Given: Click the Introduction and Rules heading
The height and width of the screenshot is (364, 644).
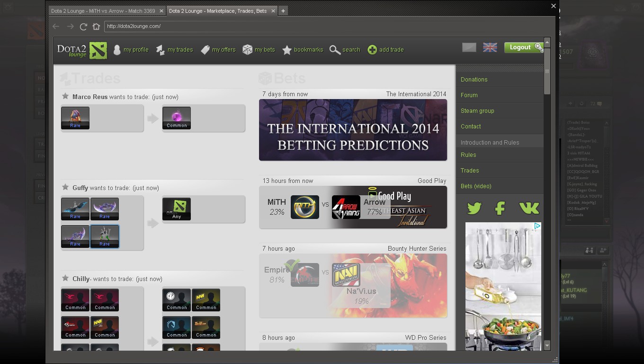Looking at the screenshot, I should point(490,142).
